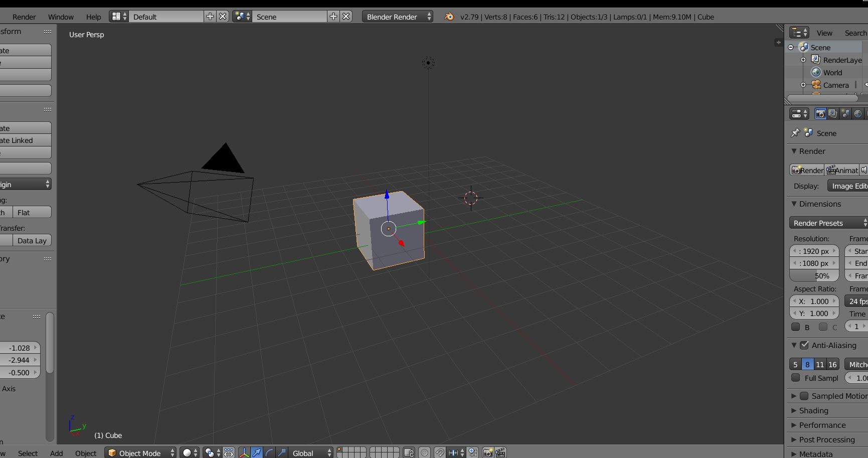The image size is (868, 458).
Task: Open the properties editor type selector
Action: [x=799, y=114]
